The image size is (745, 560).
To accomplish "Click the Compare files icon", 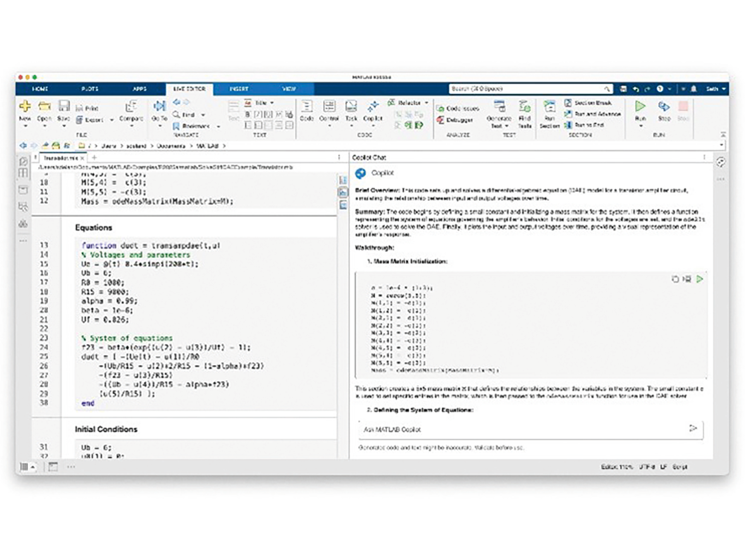I will (x=131, y=106).
